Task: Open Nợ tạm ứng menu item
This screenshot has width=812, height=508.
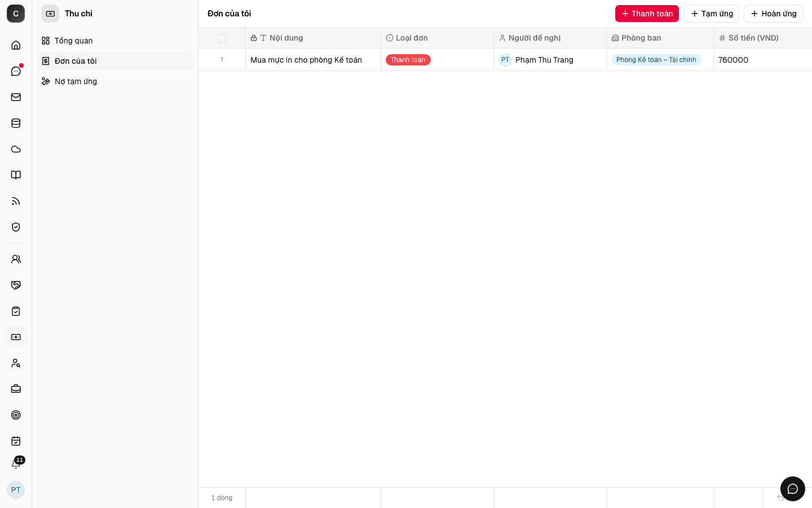Action: tap(115, 81)
